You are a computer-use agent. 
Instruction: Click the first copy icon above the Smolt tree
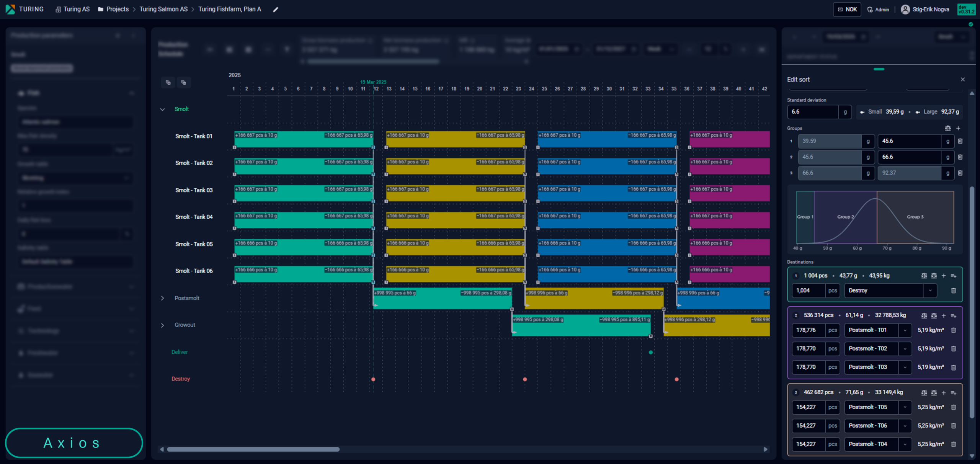168,82
